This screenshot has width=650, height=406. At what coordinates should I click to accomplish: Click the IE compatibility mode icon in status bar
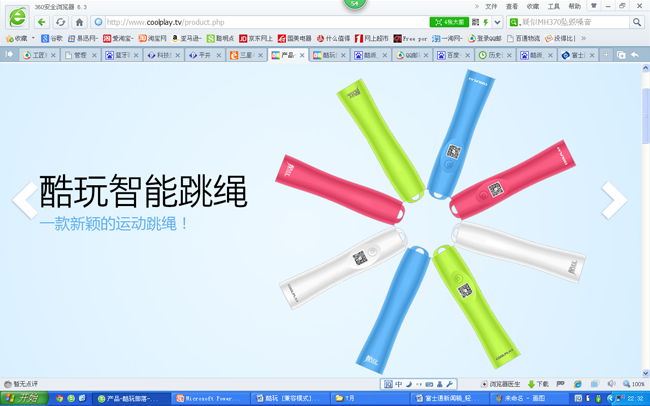(x=577, y=384)
